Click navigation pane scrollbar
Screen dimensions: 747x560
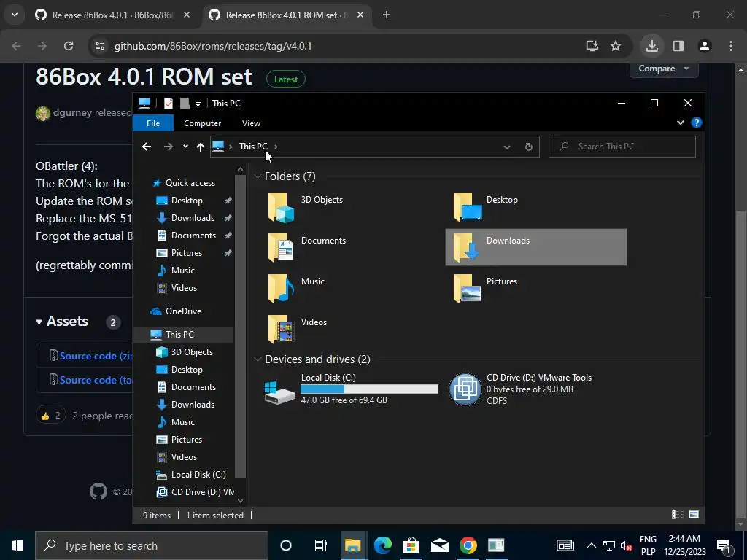(x=240, y=326)
